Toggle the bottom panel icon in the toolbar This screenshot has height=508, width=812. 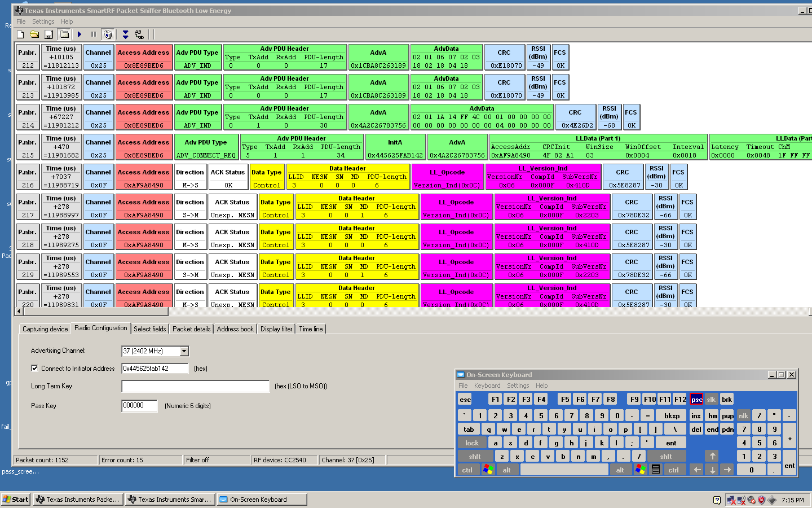64,34
